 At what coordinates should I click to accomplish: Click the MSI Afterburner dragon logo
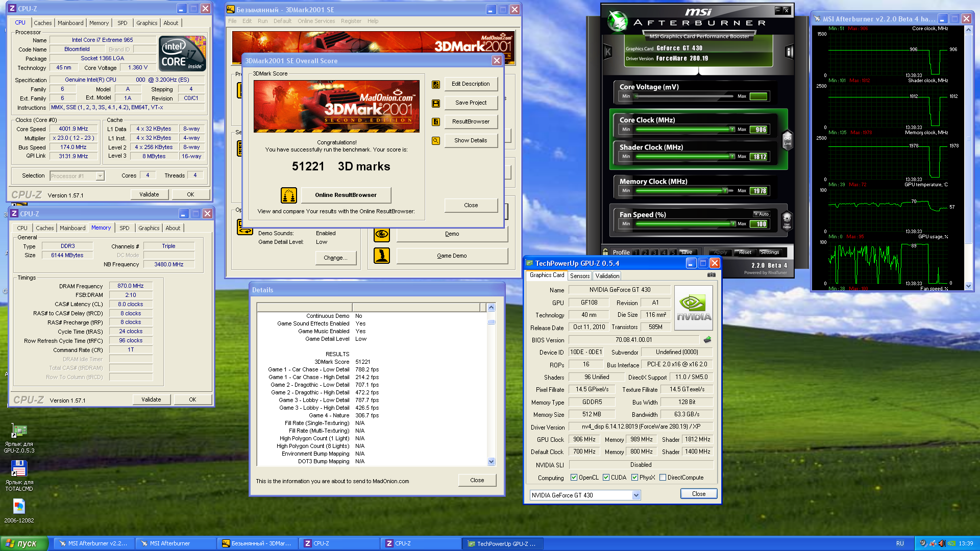(x=618, y=21)
